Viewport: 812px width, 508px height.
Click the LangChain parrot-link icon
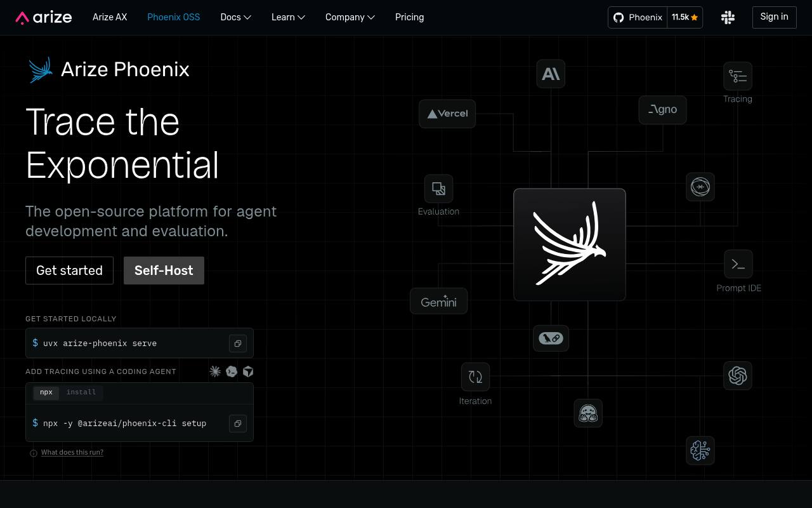click(x=551, y=338)
